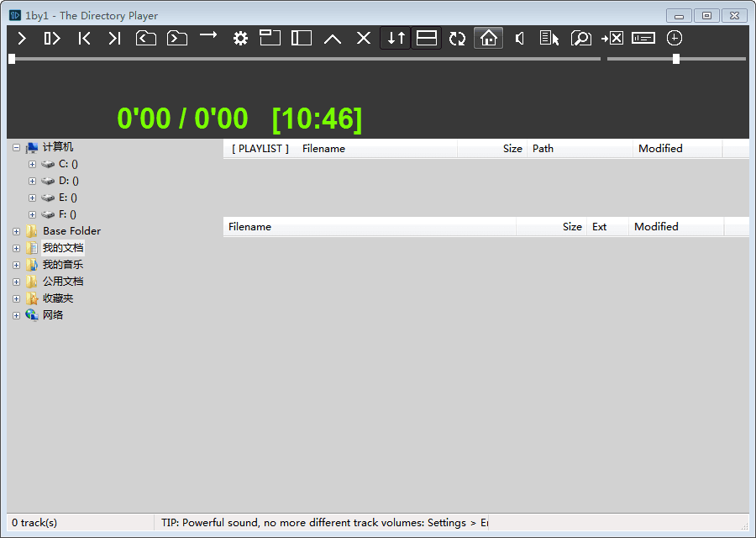
Task: Click the '0 track(s)' status text
Action: (34, 523)
